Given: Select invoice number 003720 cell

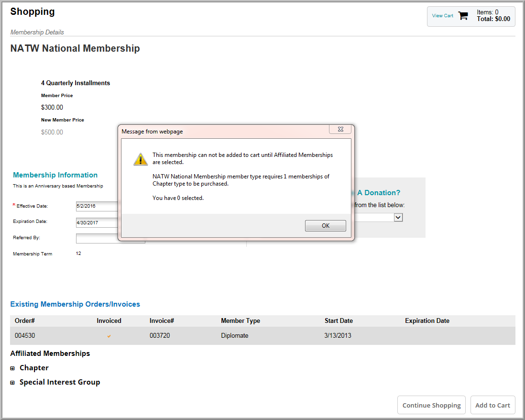Looking at the screenshot, I should click(x=160, y=336).
